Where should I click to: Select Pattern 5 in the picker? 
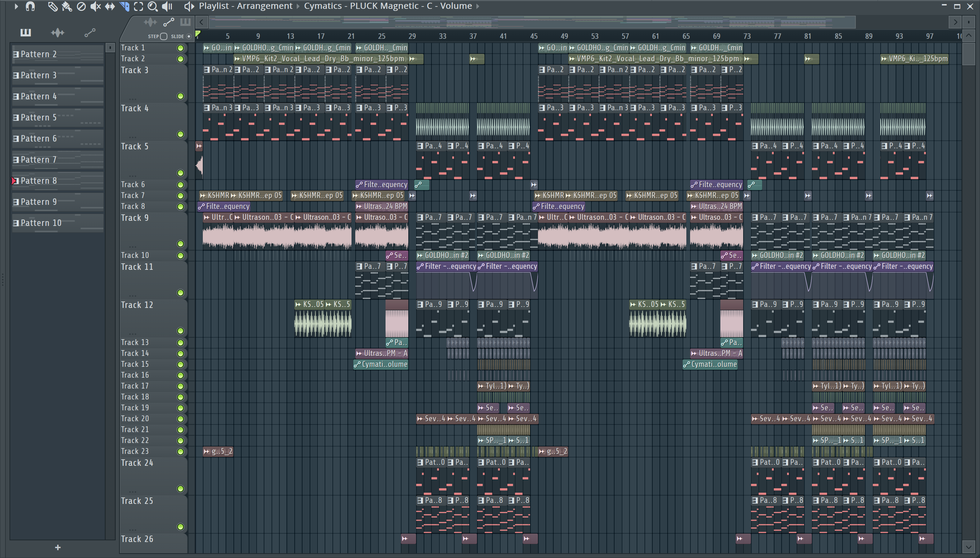[58, 117]
